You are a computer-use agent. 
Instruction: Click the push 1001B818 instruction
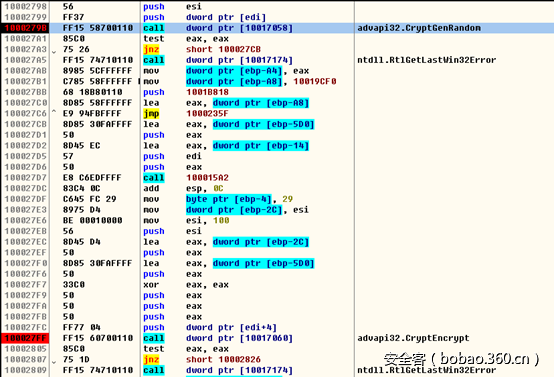186,92
